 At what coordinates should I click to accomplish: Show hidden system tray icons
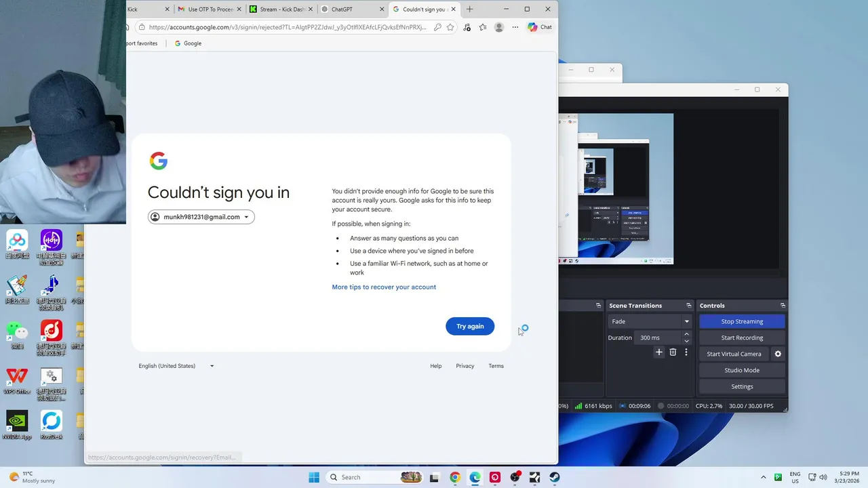point(763,477)
